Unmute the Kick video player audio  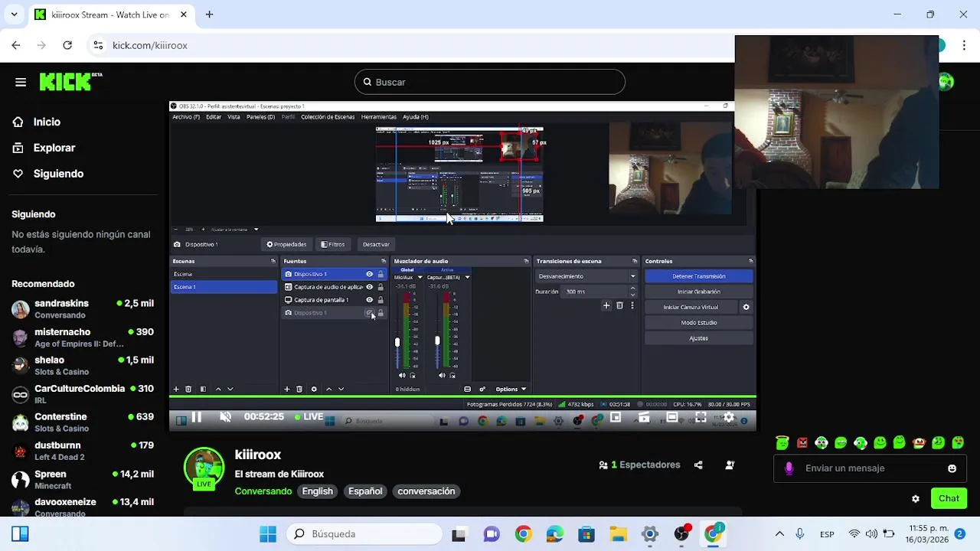coord(225,417)
